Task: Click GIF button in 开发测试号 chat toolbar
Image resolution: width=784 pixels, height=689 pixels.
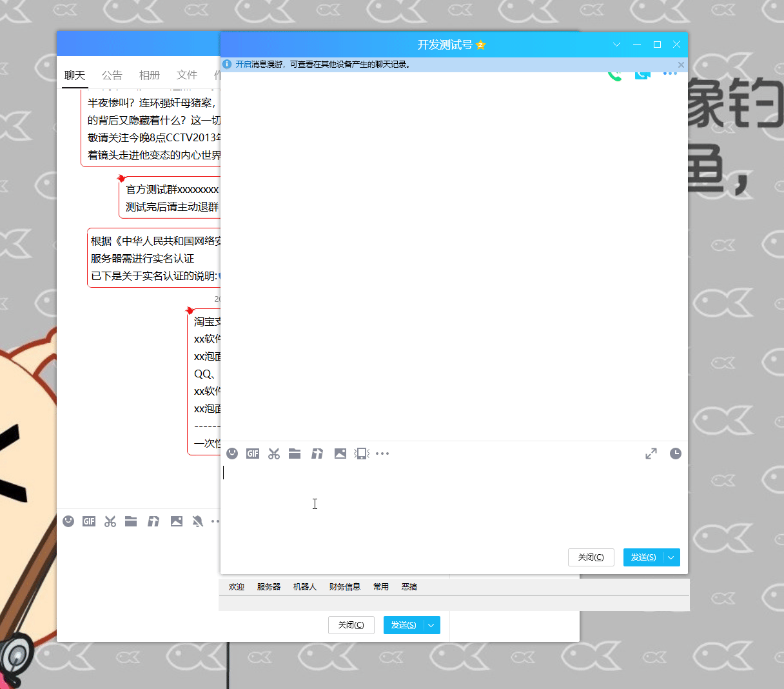Action: tap(253, 454)
